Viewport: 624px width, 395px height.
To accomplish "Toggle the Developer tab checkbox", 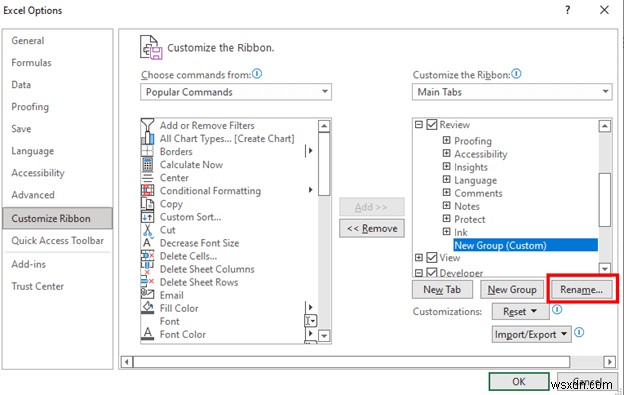I will (x=431, y=272).
